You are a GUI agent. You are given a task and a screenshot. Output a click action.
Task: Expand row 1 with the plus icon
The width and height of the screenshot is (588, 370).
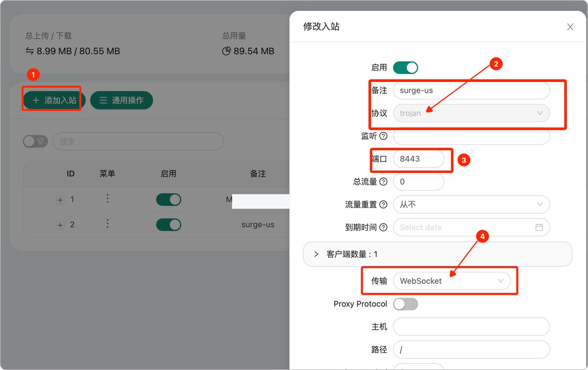click(60, 200)
